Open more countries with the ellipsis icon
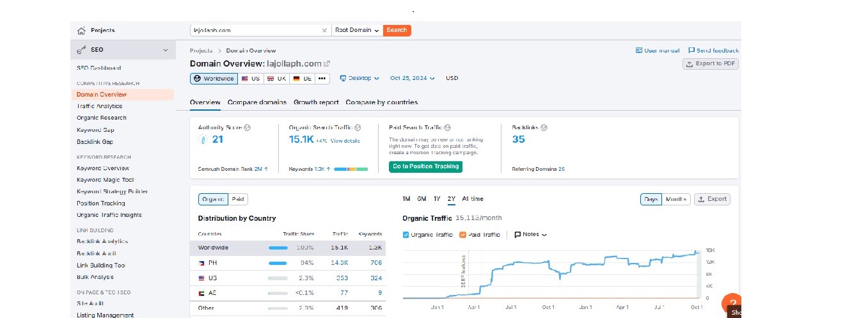The height and width of the screenshot is (318, 868). [322, 78]
